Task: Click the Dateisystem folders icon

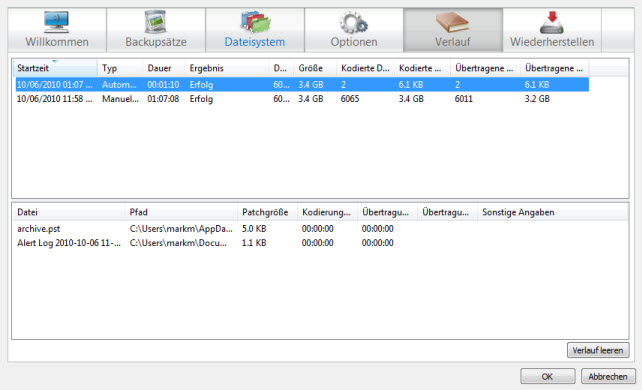Action: pos(255,22)
